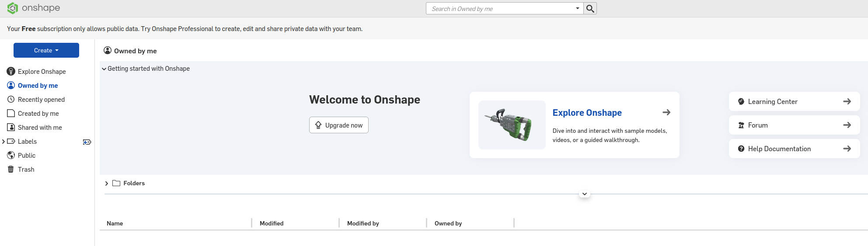Sort by the Owned by column header
The image size is (868, 246).
pos(448,223)
